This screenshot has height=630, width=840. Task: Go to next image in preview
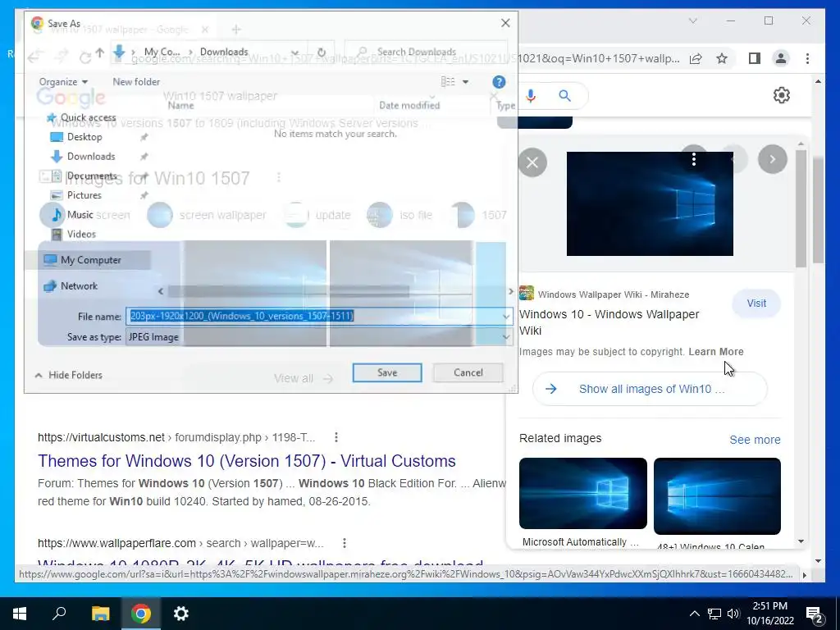pyautogui.click(x=773, y=159)
